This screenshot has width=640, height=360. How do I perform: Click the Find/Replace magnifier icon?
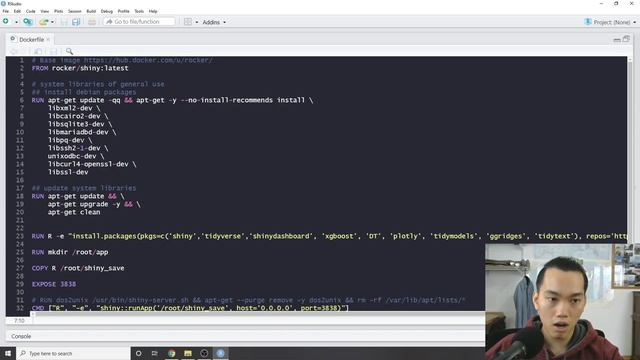pos(69,51)
